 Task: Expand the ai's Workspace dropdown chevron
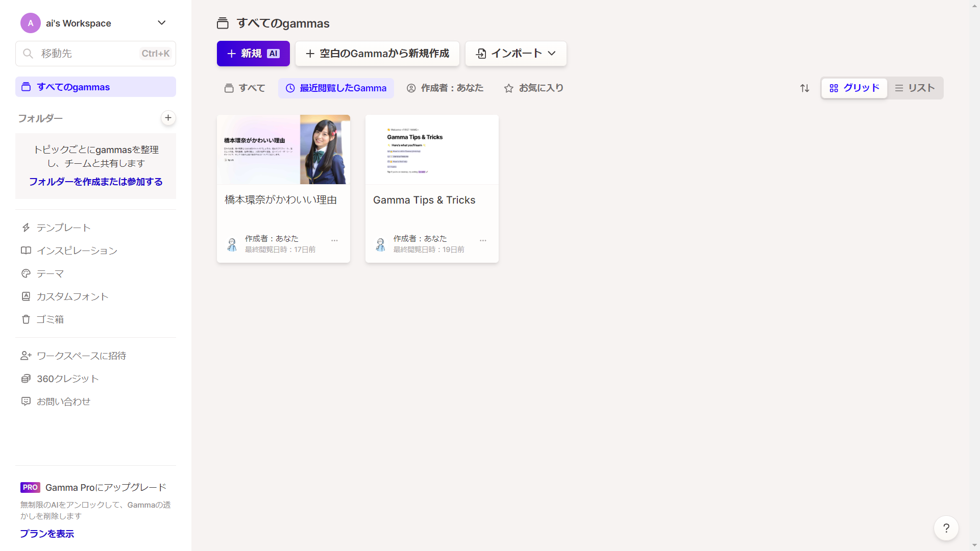tap(161, 23)
